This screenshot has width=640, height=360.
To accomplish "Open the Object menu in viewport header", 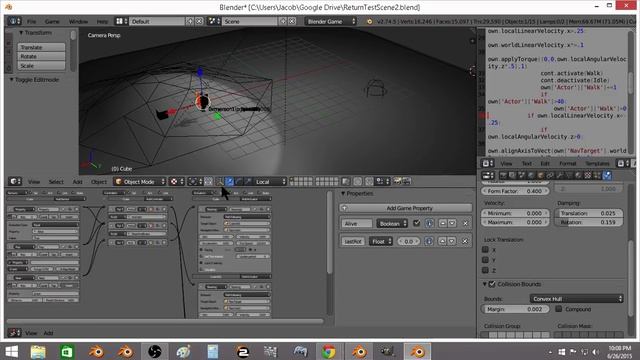I will [x=99, y=182].
